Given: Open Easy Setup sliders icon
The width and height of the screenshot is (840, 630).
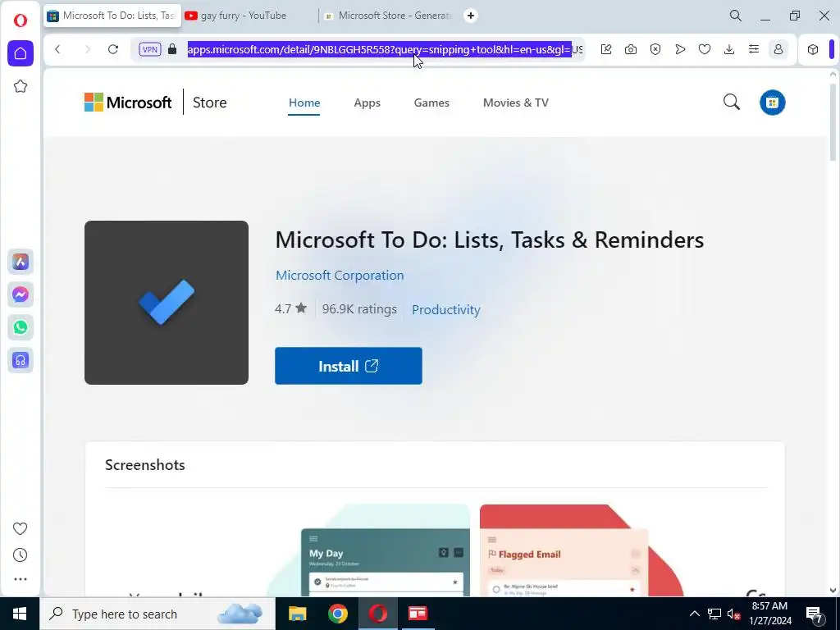Looking at the screenshot, I should pos(754,49).
